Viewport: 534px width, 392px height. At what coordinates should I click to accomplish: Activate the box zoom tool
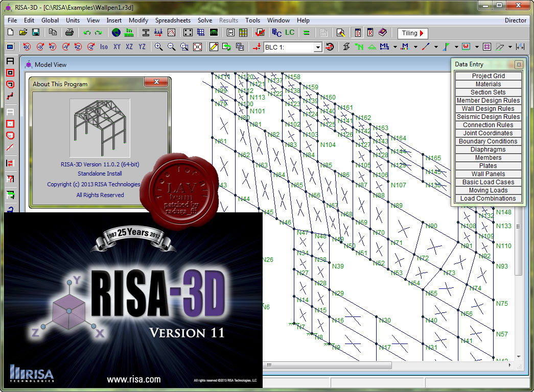point(184,46)
